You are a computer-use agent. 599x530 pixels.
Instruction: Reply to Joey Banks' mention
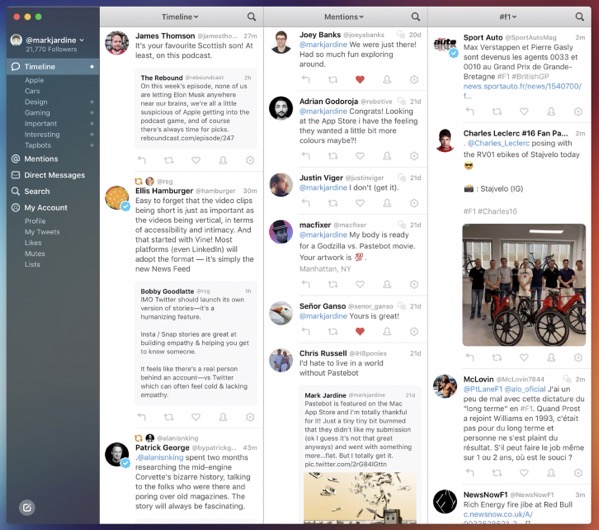pyautogui.click(x=306, y=79)
